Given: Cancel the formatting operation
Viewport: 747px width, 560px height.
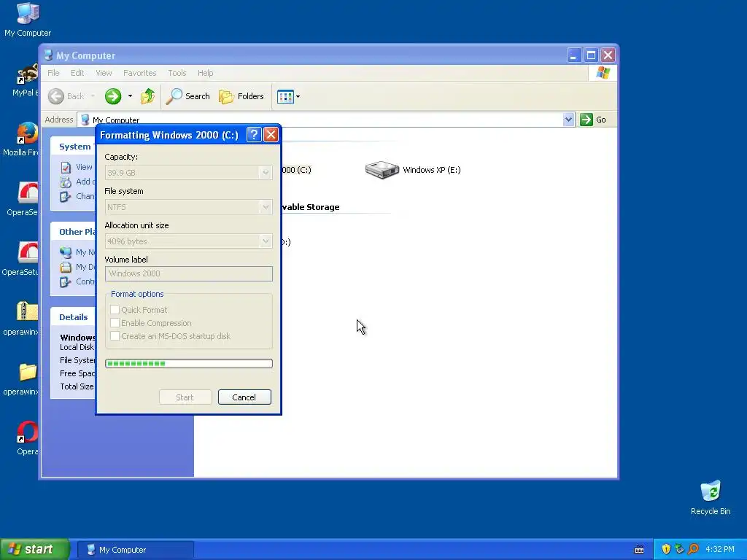Looking at the screenshot, I should (244, 397).
